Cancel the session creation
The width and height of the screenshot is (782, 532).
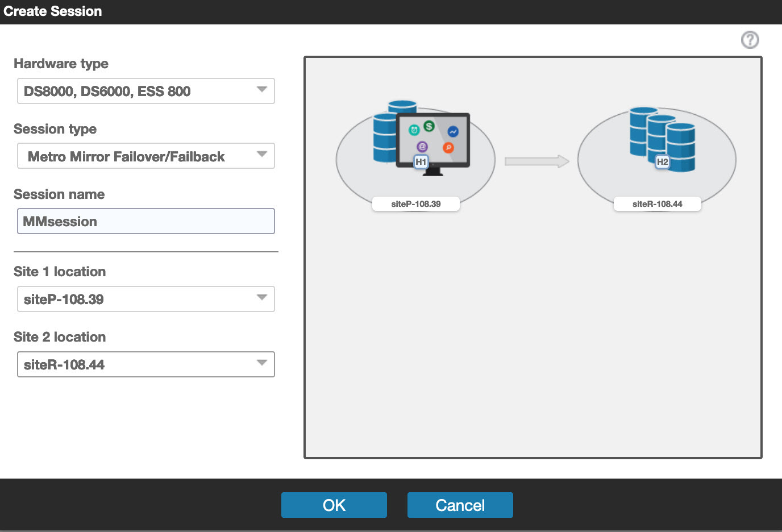coord(460,505)
